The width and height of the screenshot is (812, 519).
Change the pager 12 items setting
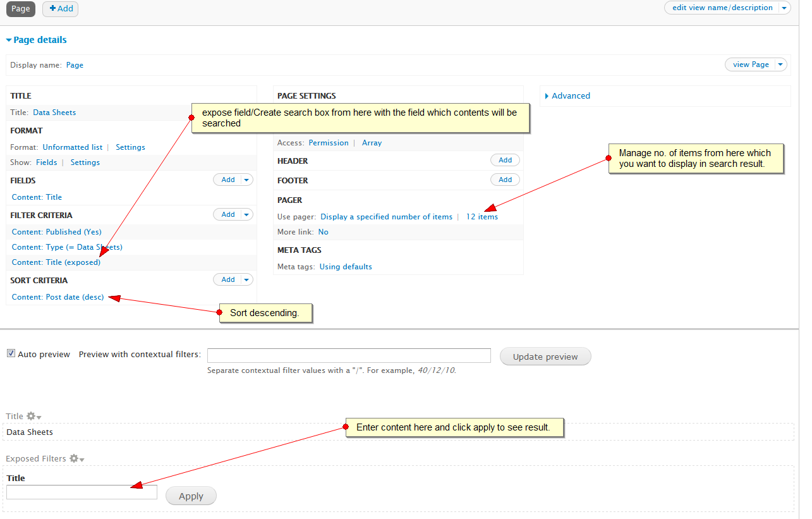(482, 216)
